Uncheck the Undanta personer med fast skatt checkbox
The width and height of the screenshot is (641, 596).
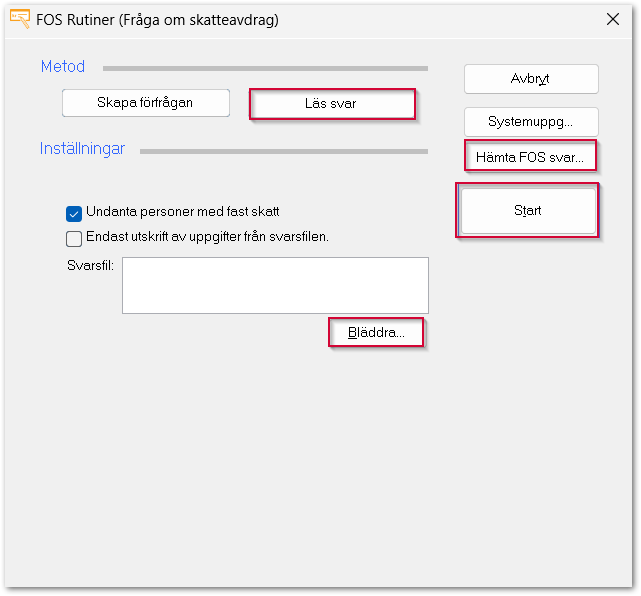[74, 212]
